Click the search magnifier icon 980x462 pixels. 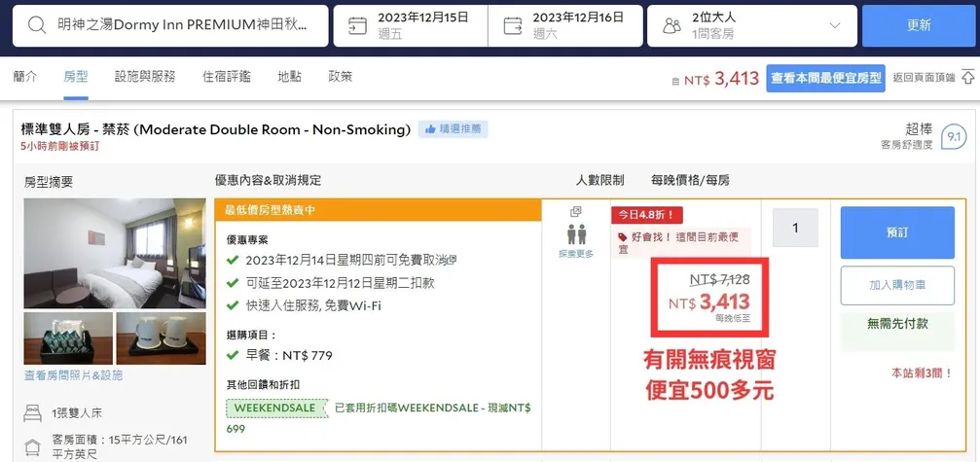pos(37,26)
